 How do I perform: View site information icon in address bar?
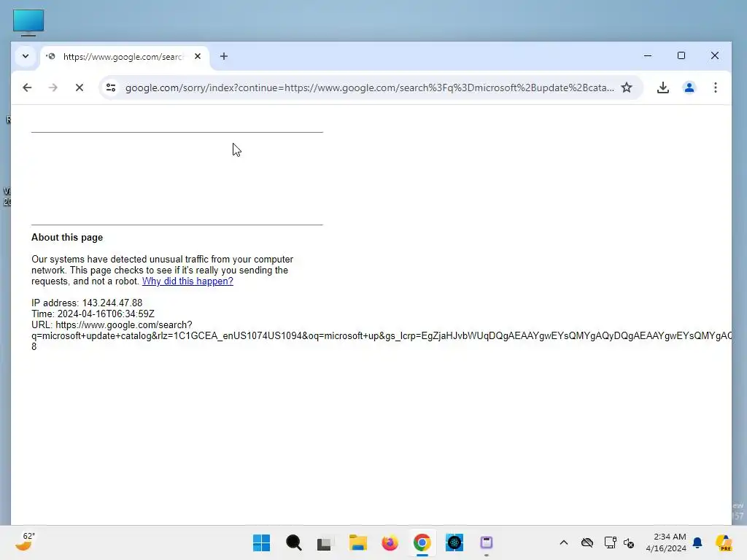pyautogui.click(x=111, y=87)
